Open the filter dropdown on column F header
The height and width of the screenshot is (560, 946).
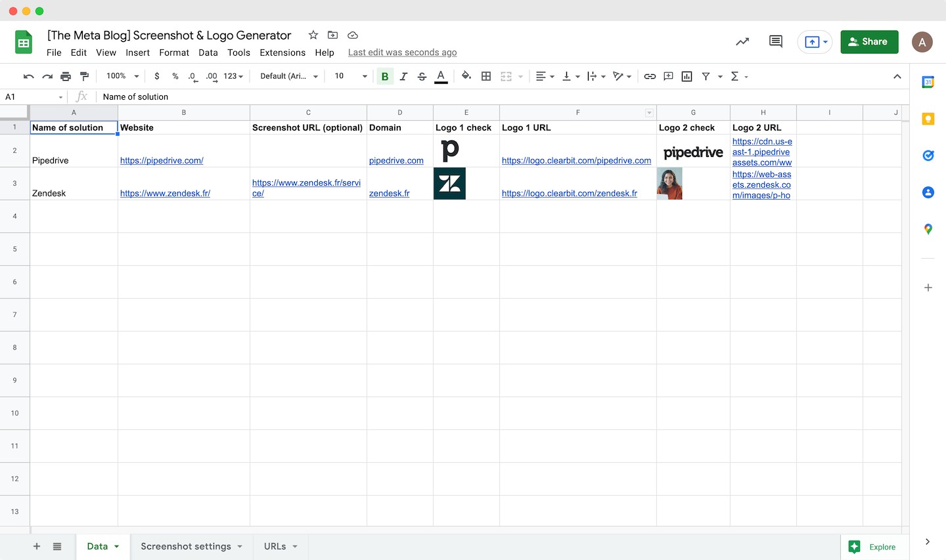649,112
